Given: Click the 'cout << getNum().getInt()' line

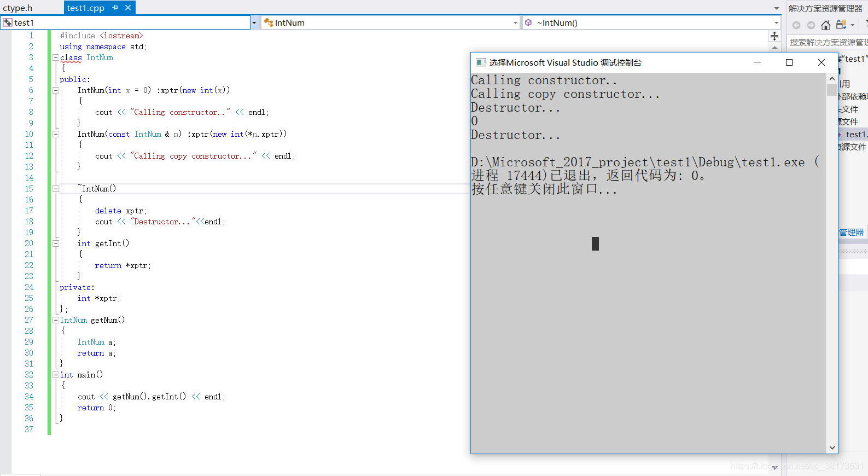Looking at the screenshot, I should tap(152, 397).
